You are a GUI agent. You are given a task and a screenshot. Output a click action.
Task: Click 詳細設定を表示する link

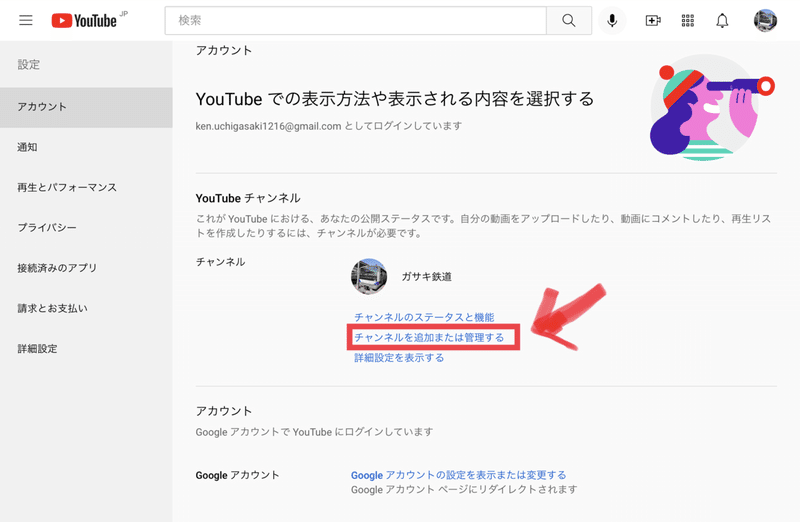click(x=399, y=358)
